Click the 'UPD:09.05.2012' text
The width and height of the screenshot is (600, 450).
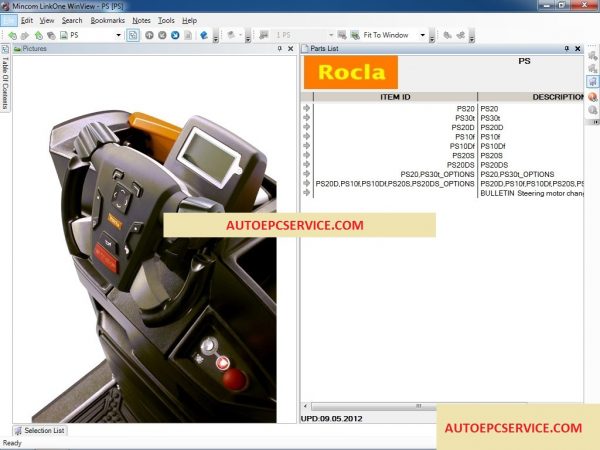331,419
